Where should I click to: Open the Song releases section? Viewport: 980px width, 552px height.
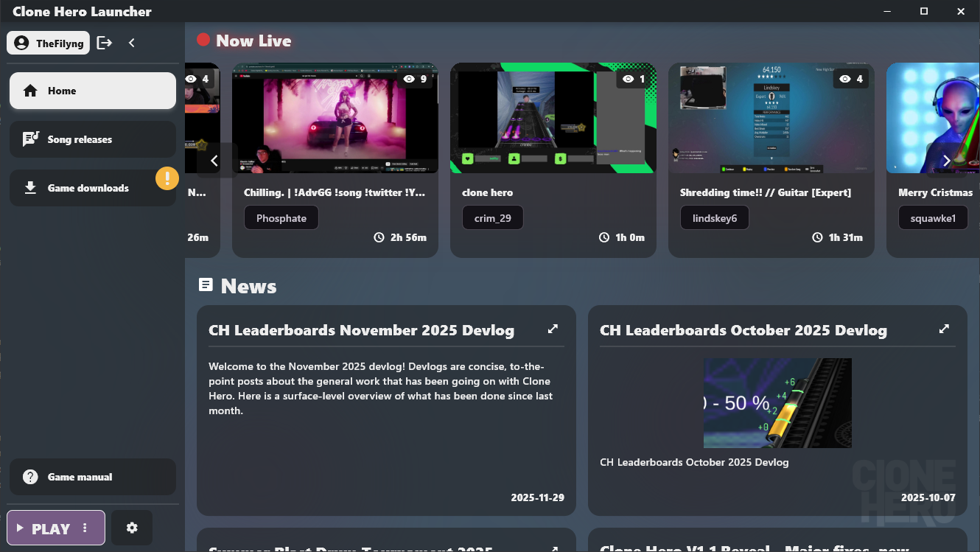point(93,139)
